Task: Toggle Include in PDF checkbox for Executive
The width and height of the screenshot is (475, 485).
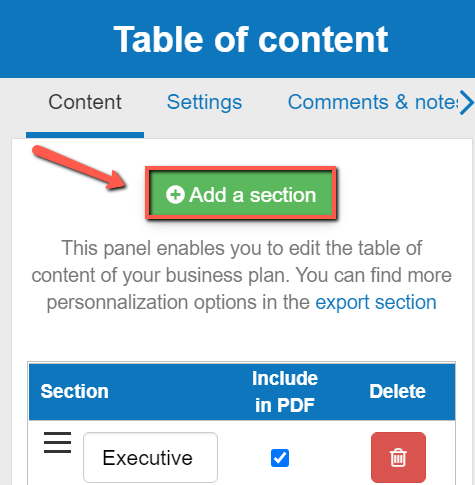Action: tap(280, 458)
